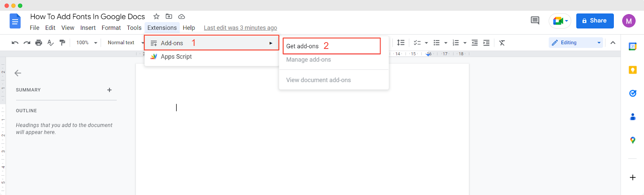Open Google Keep in the side panel
Viewport: 644px width, 195px height.
pos(633,70)
